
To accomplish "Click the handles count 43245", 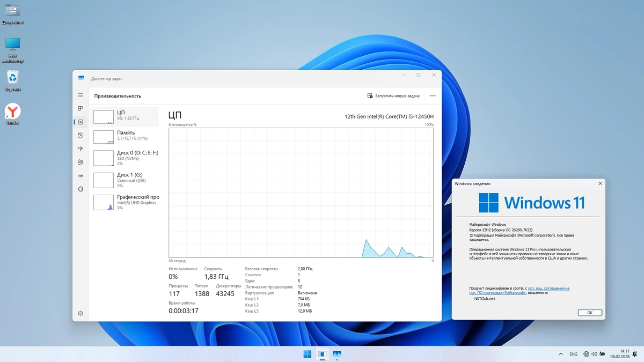I will point(225,294).
